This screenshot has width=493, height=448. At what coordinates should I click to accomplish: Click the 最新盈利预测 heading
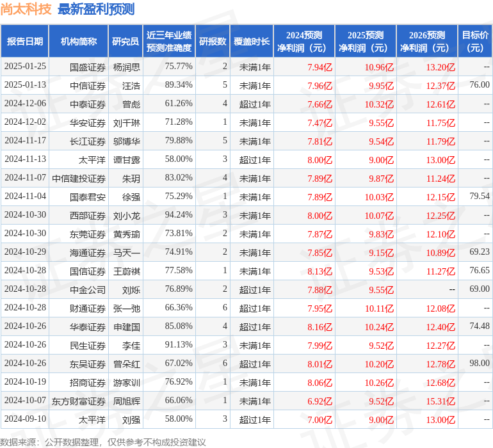pos(96,9)
